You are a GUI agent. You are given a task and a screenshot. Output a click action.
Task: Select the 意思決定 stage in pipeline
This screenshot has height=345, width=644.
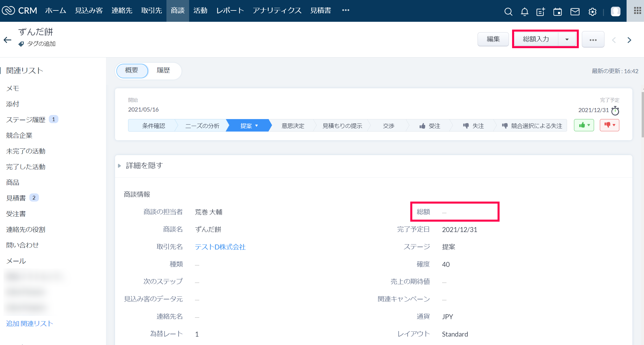point(293,126)
